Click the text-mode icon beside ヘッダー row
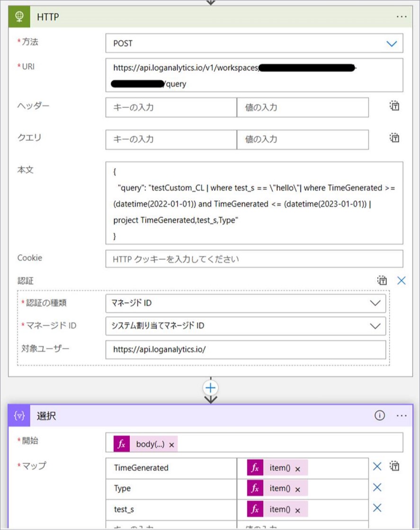The width and height of the screenshot is (420, 530). point(393,106)
